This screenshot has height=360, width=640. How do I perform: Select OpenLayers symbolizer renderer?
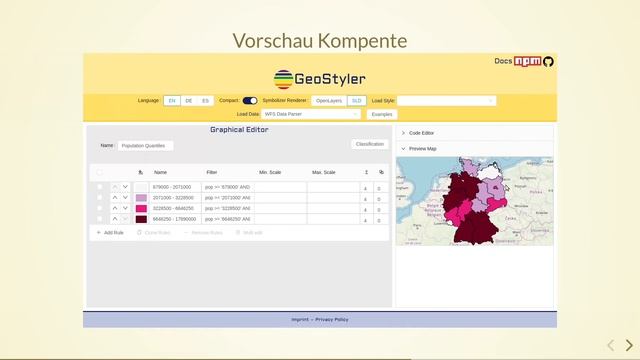[x=329, y=101]
